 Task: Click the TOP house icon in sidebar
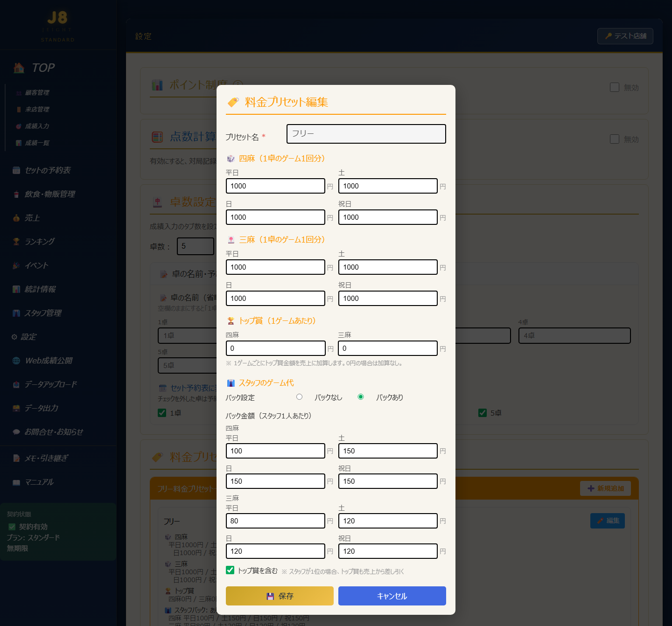(19, 68)
